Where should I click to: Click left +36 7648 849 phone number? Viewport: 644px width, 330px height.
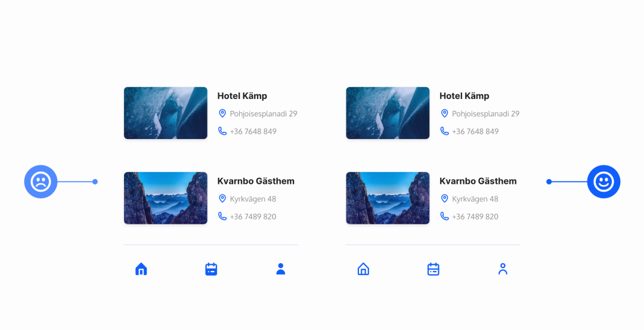pos(253,131)
